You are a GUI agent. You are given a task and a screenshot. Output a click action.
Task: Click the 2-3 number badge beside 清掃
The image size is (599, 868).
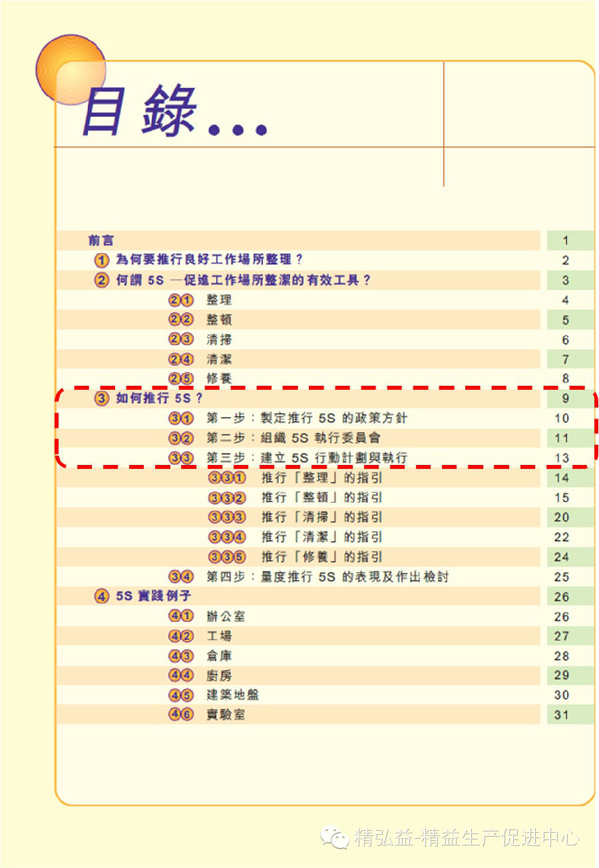pyautogui.click(x=181, y=340)
